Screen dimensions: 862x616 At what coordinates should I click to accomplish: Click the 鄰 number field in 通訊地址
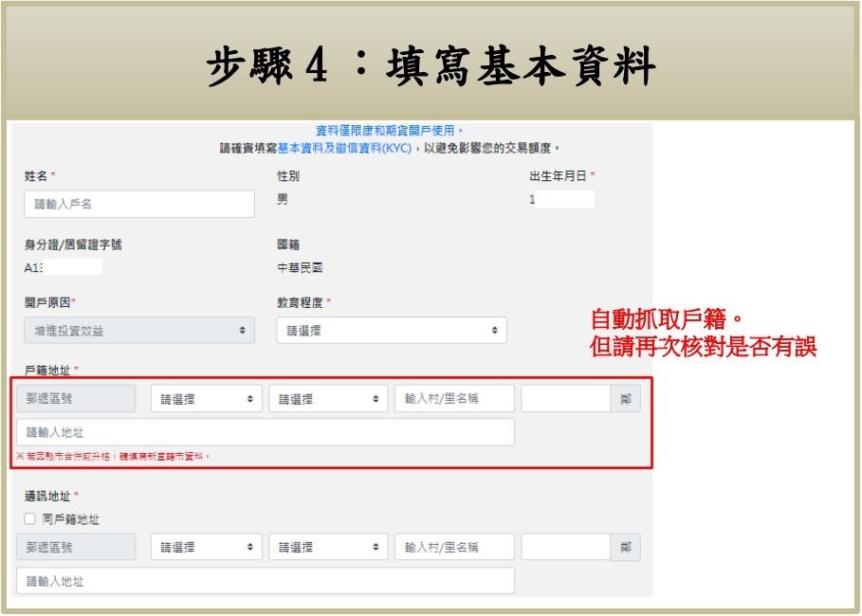tap(565, 547)
